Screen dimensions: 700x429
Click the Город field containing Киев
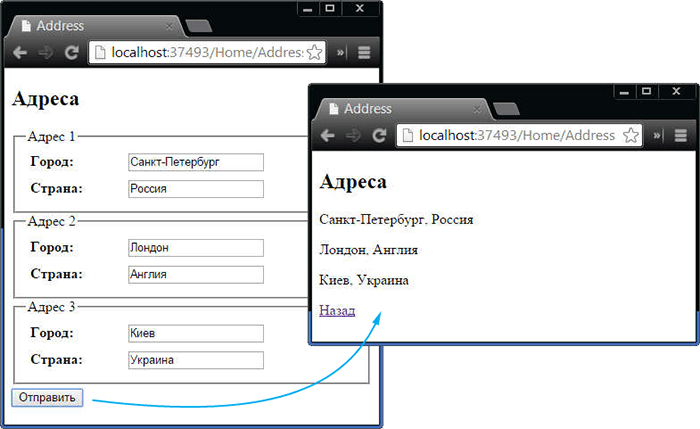196,333
